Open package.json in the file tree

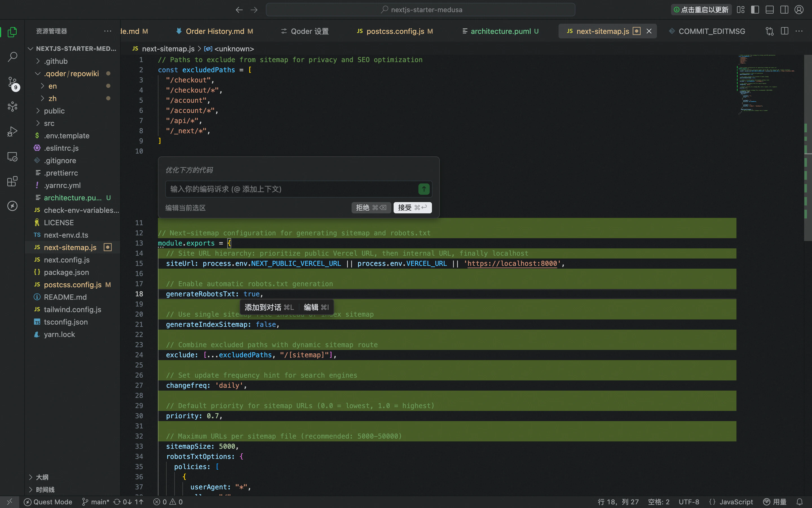(x=72, y=272)
